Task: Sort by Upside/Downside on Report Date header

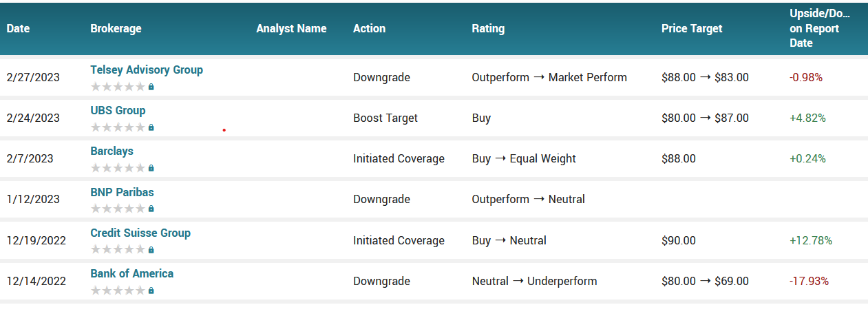Action: coord(820,28)
